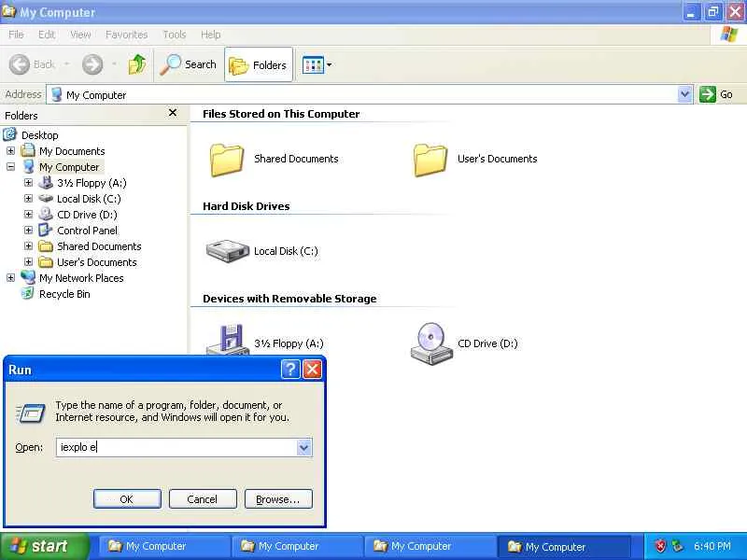Select Recycle Bin icon in tree

click(x=28, y=293)
